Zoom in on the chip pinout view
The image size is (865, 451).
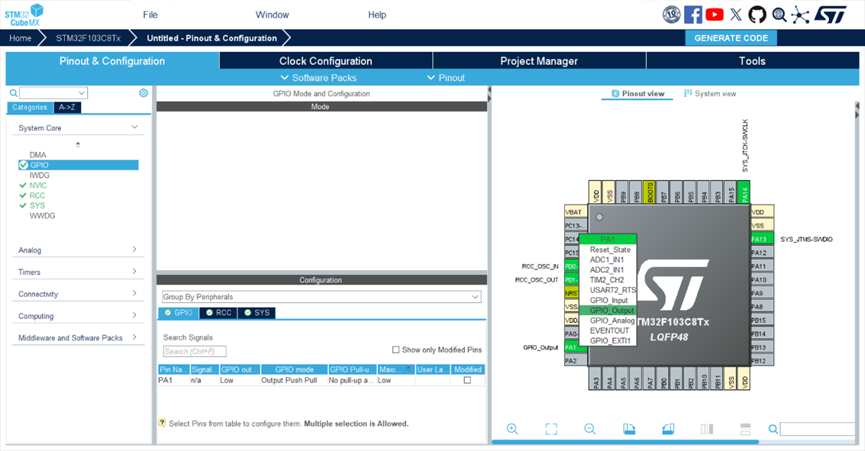pyautogui.click(x=512, y=429)
